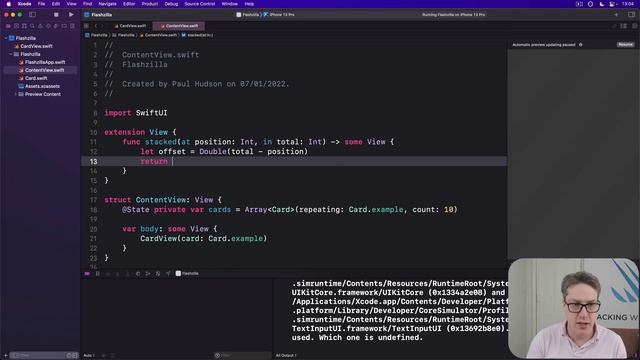Open the editor options lines icon
Screen dimensions: 640x360
click(x=624, y=26)
